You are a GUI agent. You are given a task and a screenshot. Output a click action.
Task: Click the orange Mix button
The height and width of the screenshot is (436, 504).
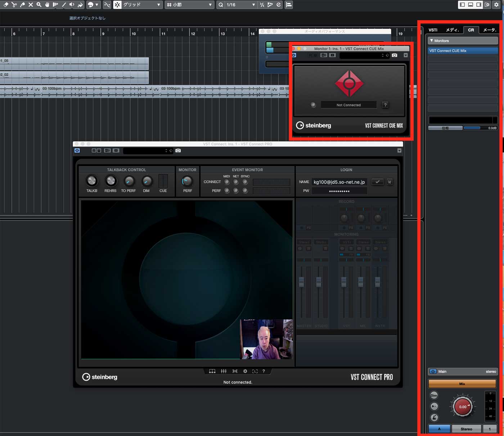462,384
